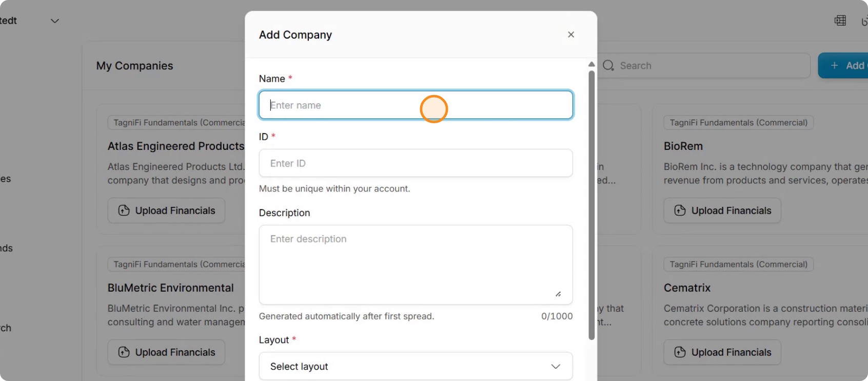Click the 0/1000 character counter
868x381 pixels.
click(x=557, y=316)
